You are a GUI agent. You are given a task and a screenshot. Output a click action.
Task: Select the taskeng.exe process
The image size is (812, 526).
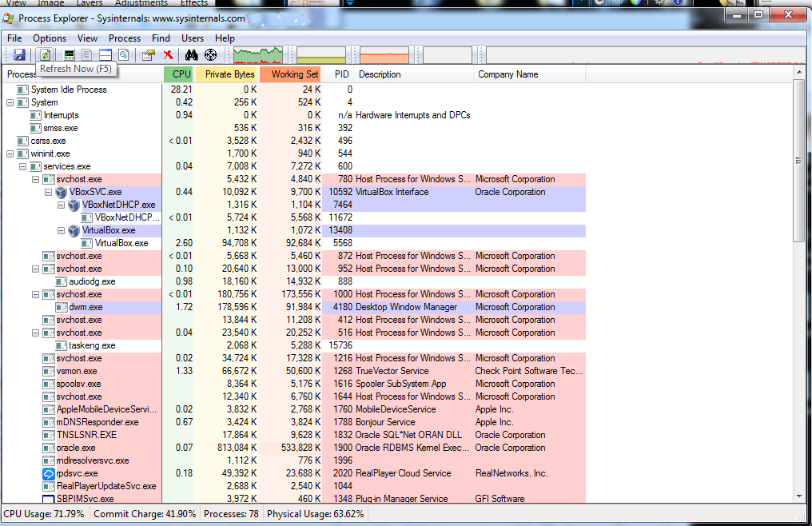point(294,345)
